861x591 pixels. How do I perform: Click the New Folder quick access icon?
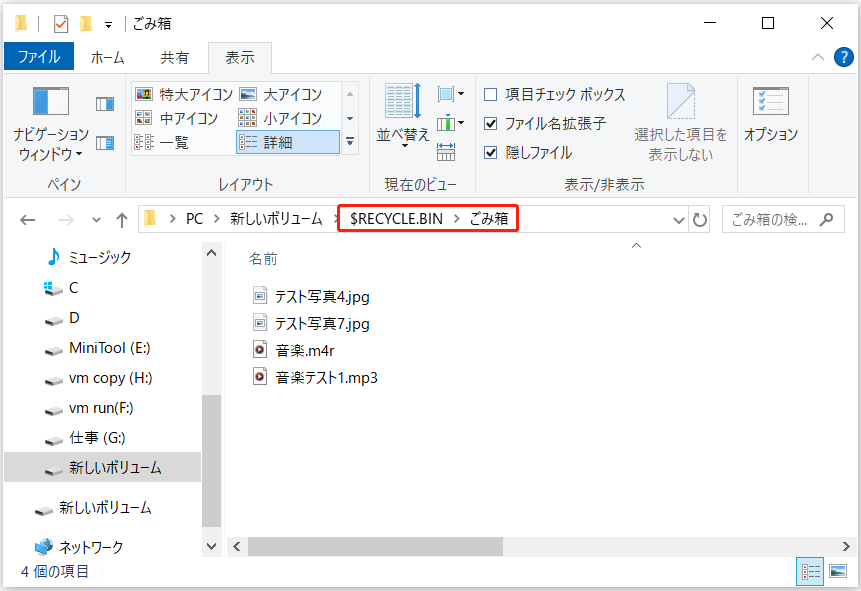86,24
